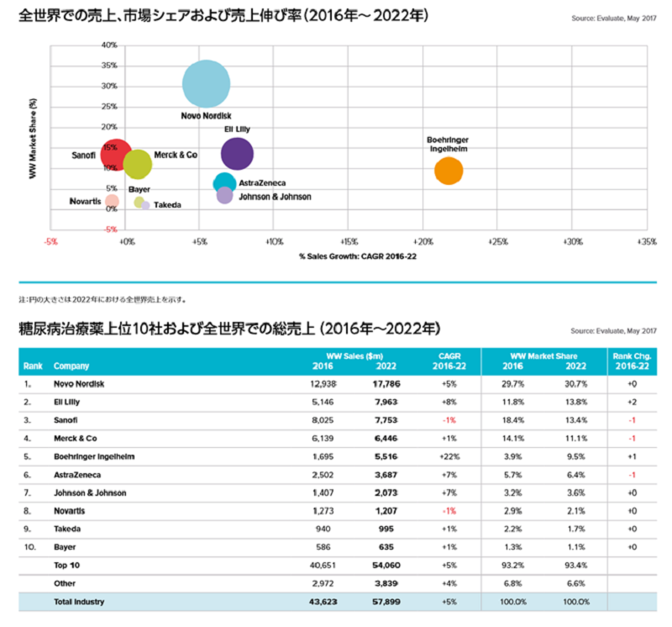The image size is (672, 627).
Task: Click the 'Source: Evaluate, May 2017' text above chart
Action: click(x=614, y=18)
